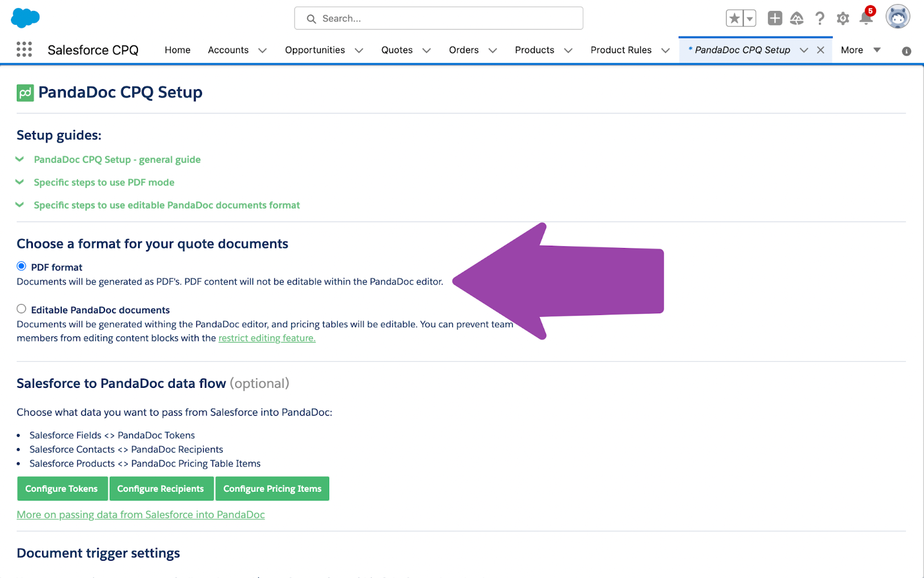Click the Configure Tokens button
This screenshot has width=924, height=578.
[62, 488]
